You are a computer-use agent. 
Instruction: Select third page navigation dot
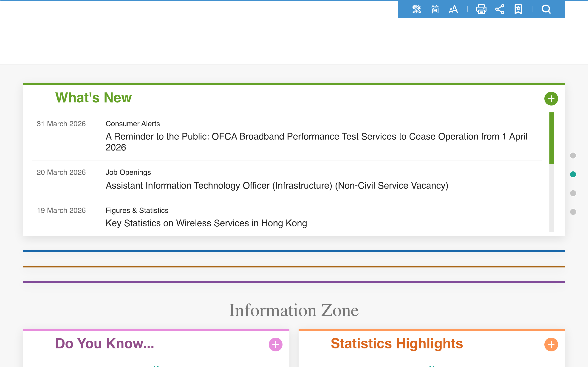pos(573,193)
